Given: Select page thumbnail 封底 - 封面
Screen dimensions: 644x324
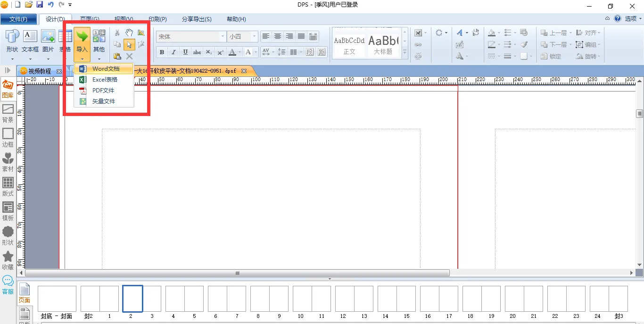Looking at the screenshot, I should [x=57, y=299].
